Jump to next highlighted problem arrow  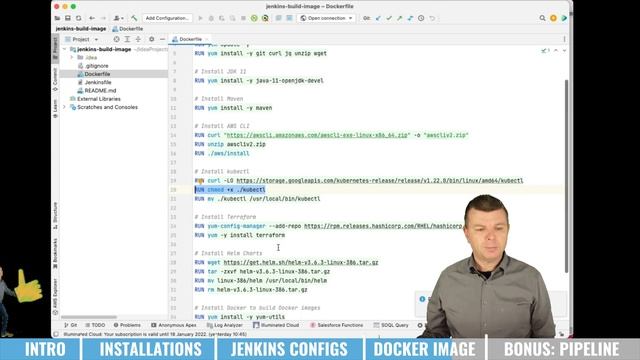(564, 51)
